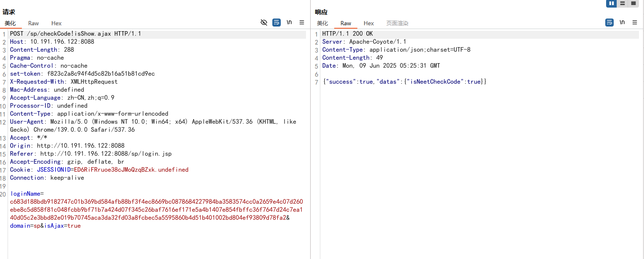Click the Accept-Language header line

tap(62, 98)
